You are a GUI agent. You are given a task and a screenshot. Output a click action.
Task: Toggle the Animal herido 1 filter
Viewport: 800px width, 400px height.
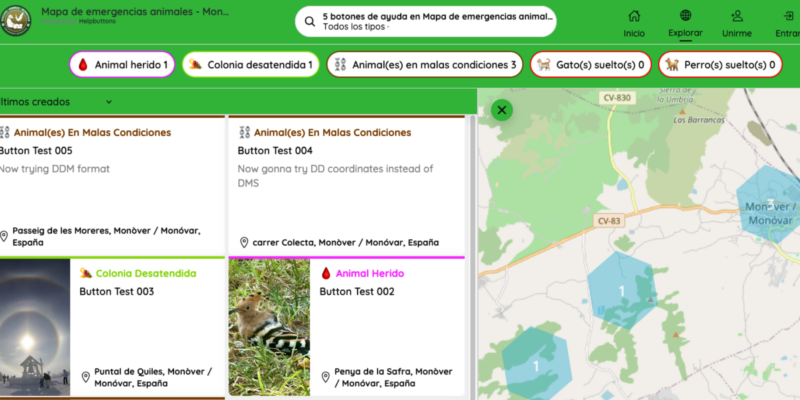(122, 65)
